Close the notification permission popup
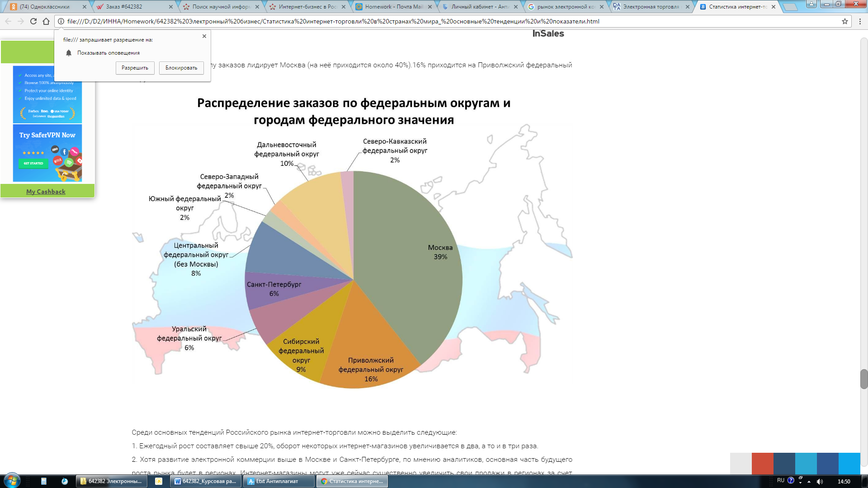The height and width of the screenshot is (488, 868). [x=204, y=36]
